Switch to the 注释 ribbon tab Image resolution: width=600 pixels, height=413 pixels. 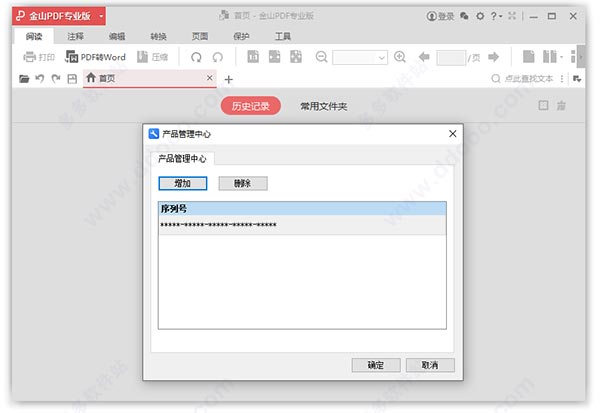click(x=75, y=36)
